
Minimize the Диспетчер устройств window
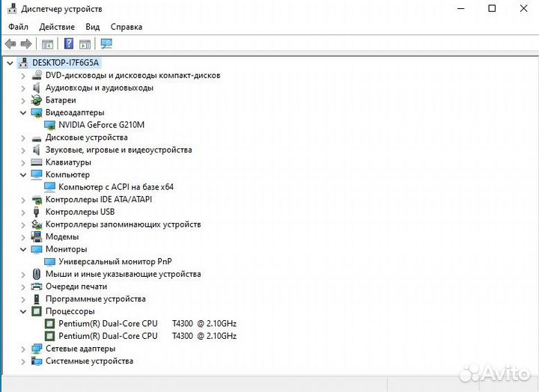click(x=461, y=8)
